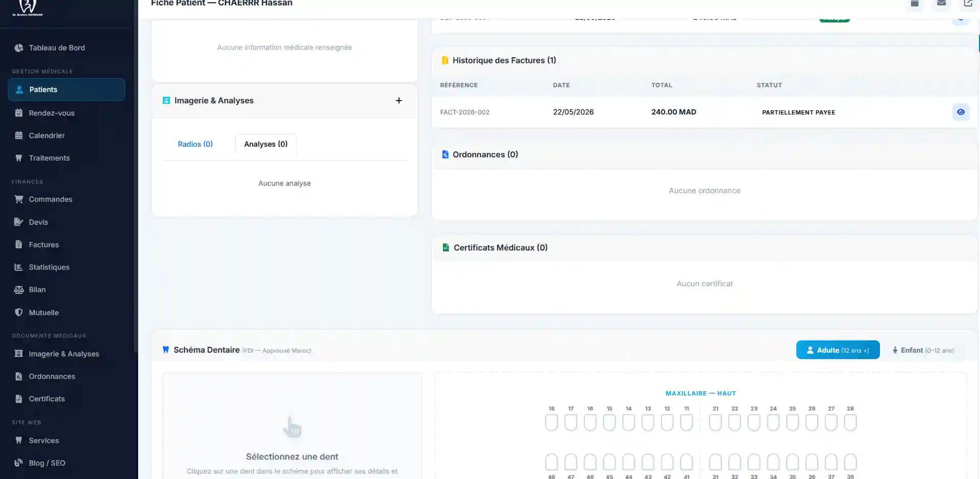Select tooth 18 in the upper jaw

pos(551,422)
